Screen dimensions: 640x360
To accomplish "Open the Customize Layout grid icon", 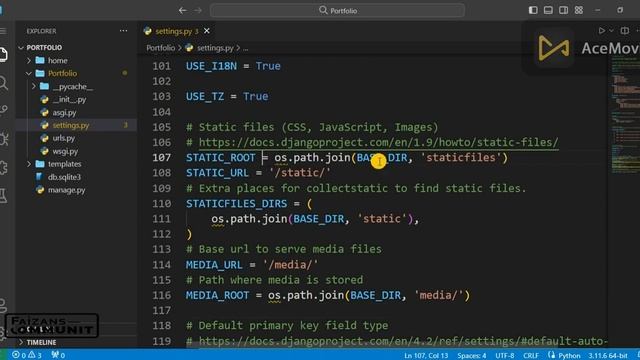I will tap(579, 10).
